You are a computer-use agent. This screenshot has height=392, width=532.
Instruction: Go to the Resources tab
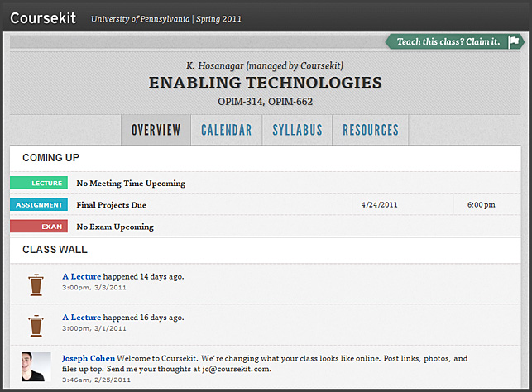[x=371, y=130]
